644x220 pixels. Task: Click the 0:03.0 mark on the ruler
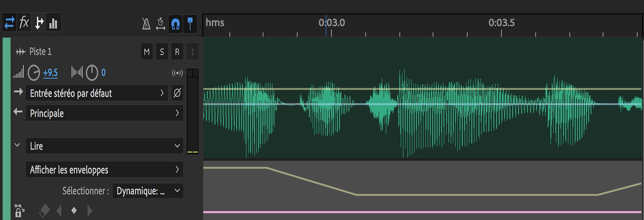[x=332, y=22]
